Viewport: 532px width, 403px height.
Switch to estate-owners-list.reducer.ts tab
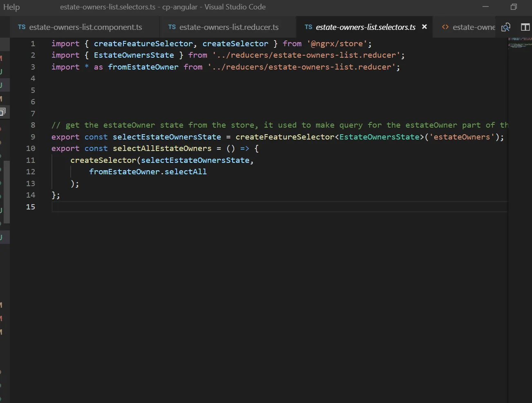tap(229, 27)
